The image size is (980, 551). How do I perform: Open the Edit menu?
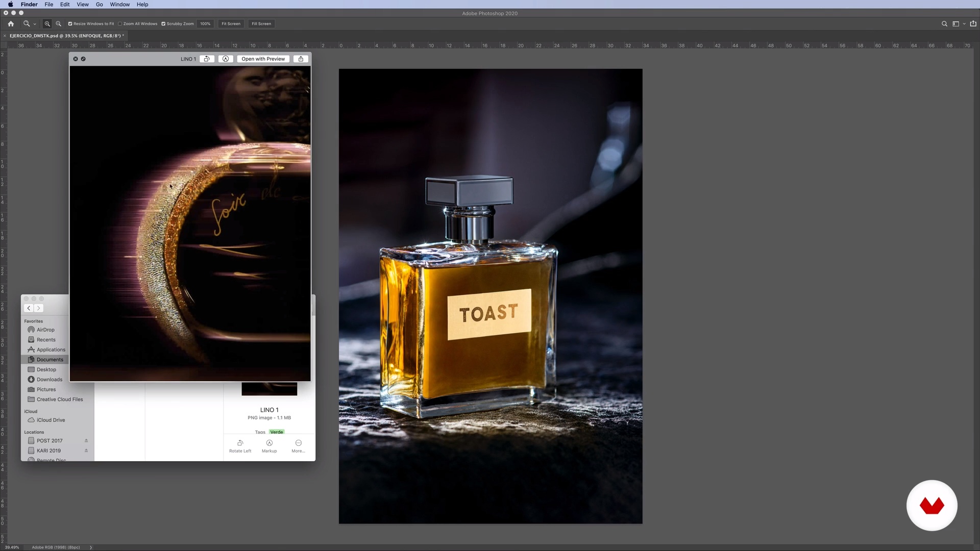[65, 5]
